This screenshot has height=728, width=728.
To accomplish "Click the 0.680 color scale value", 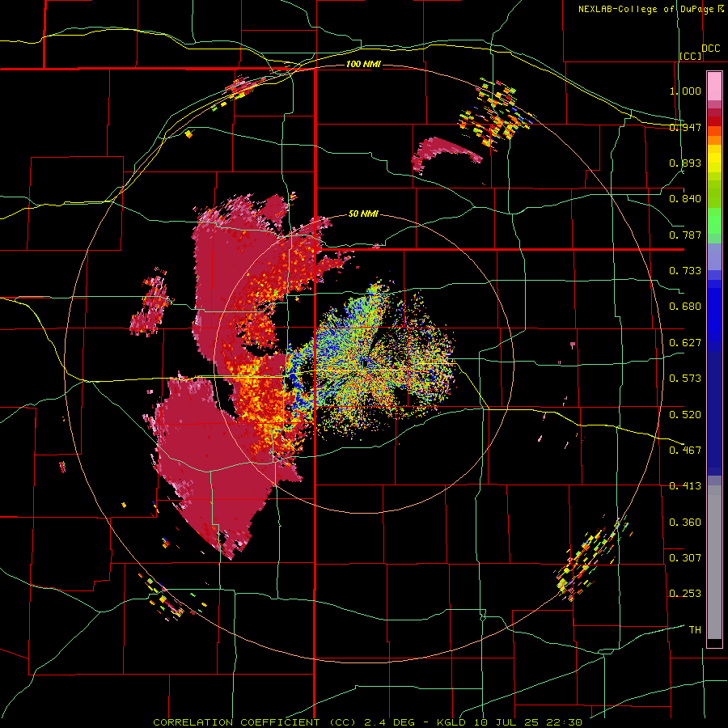I will tap(685, 307).
